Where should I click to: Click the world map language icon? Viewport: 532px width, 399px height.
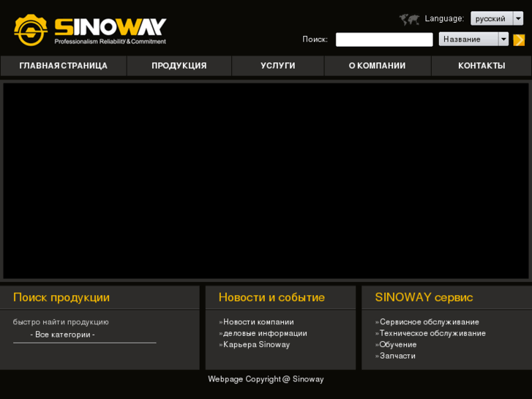point(409,19)
